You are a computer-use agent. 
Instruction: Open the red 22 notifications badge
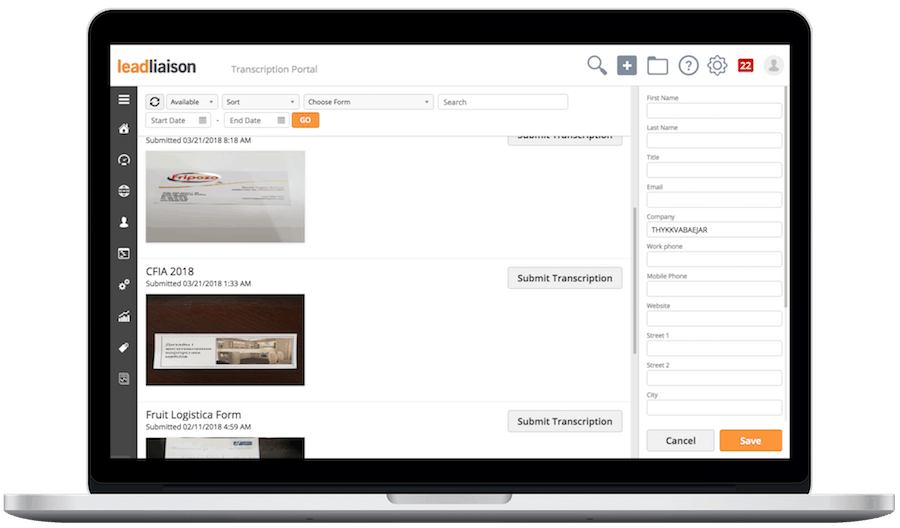tap(746, 65)
